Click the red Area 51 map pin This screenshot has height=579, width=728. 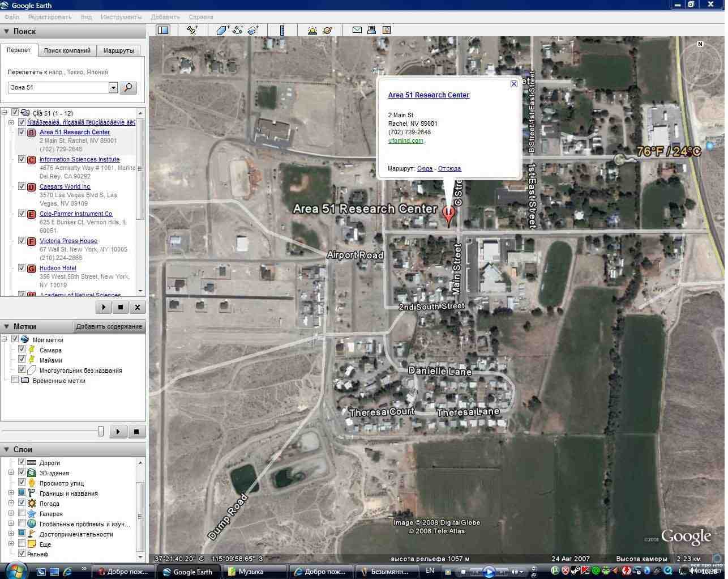pos(448,215)
